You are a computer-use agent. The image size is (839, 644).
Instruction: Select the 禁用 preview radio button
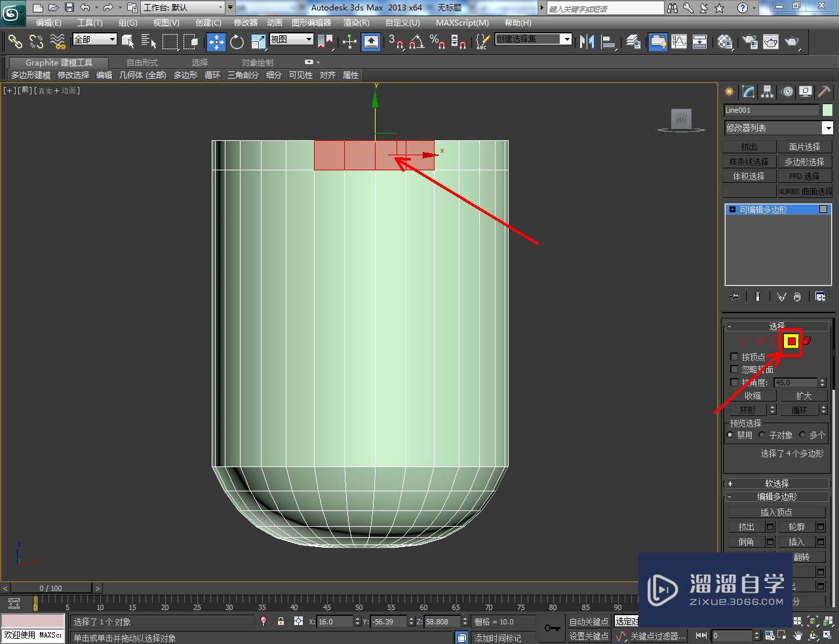[730, 434]
